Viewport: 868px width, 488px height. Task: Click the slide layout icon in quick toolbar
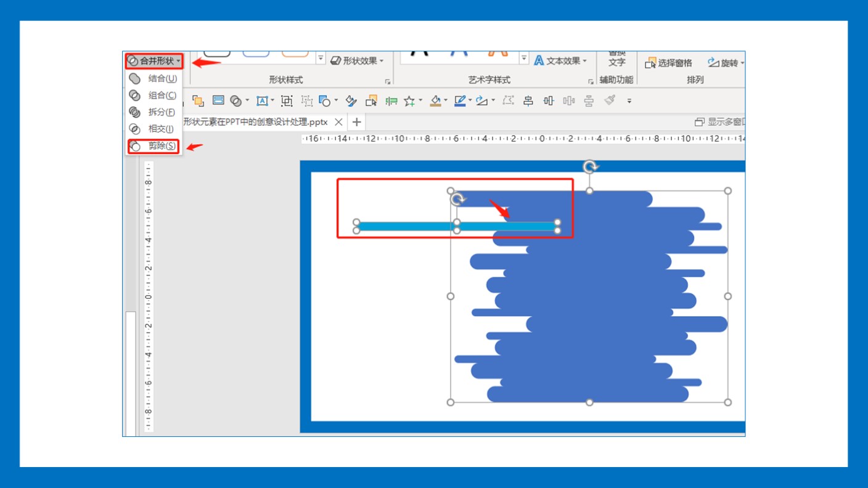click(x=218, y=100)
